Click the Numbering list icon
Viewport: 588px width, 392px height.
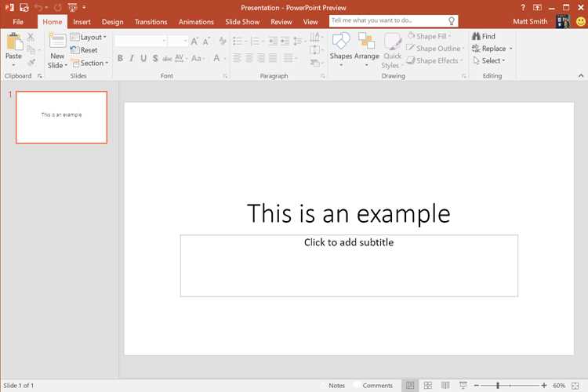point(255,41)
